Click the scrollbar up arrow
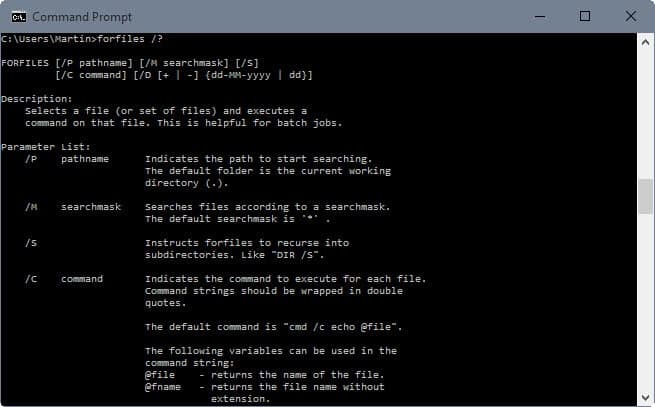 [645, 42]
